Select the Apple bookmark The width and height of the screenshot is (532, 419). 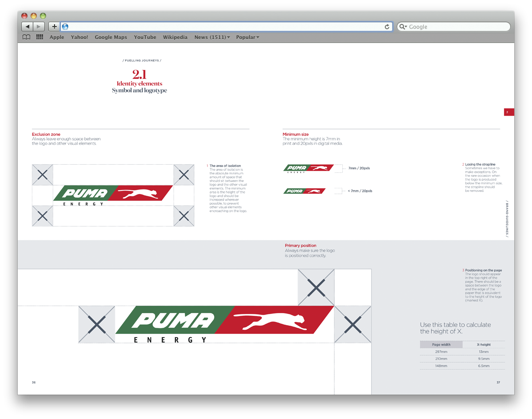coord(57,37)
